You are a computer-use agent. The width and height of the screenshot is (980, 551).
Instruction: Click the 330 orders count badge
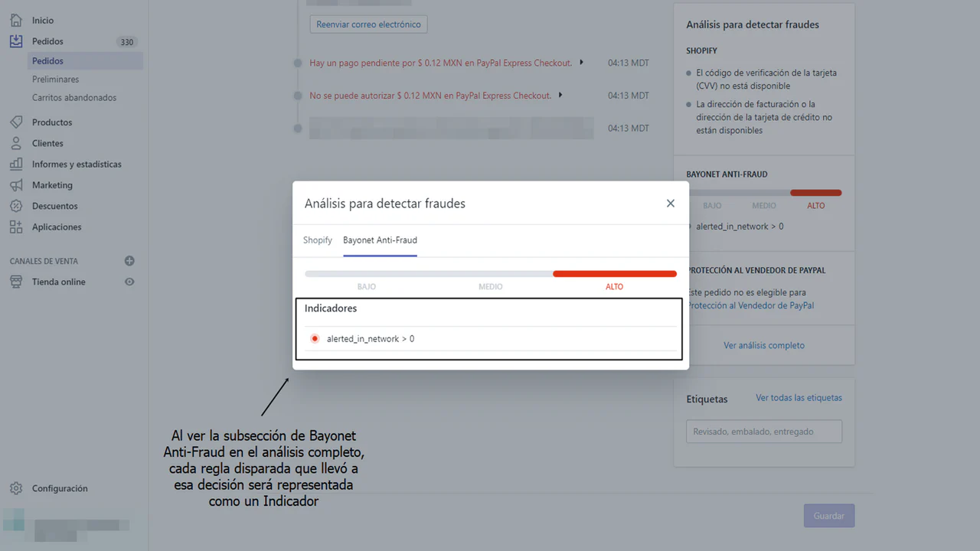(x=126, y=42)
